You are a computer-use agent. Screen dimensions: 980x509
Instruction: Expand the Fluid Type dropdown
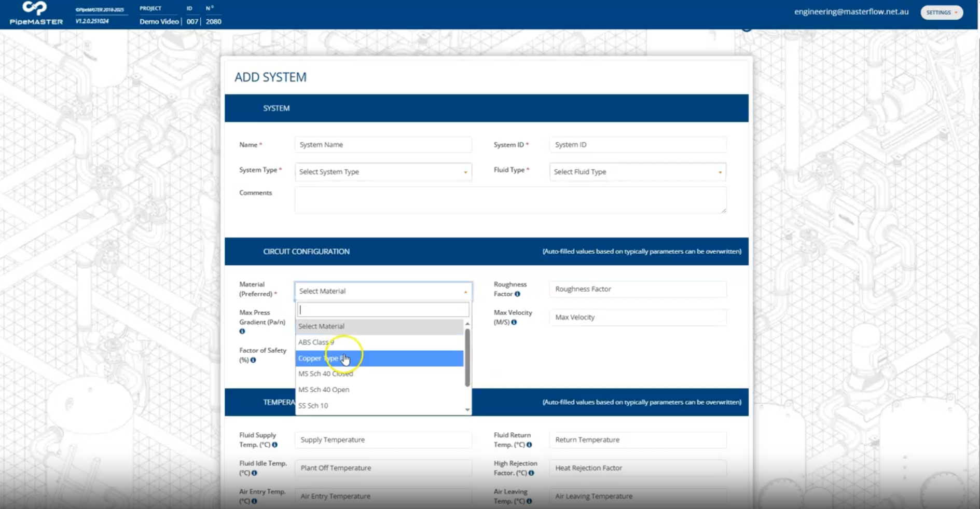pos(637,172)
